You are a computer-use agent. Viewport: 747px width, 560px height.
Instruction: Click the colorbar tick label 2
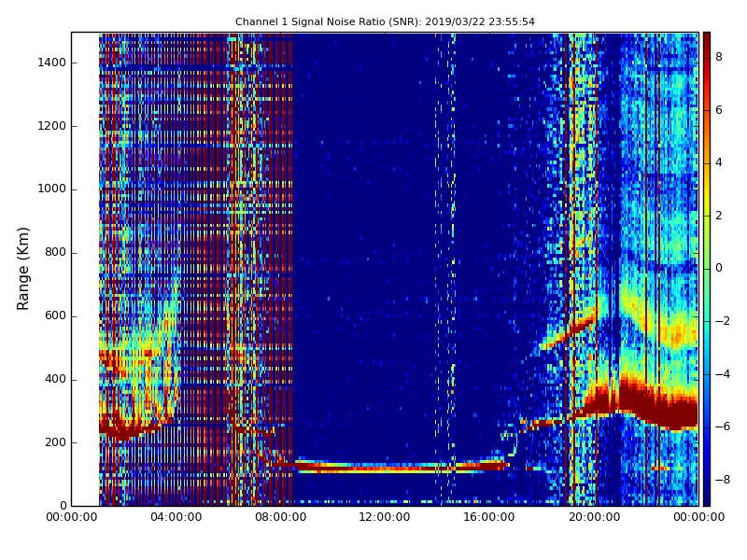pyautogui.click(x=719, y=216)
